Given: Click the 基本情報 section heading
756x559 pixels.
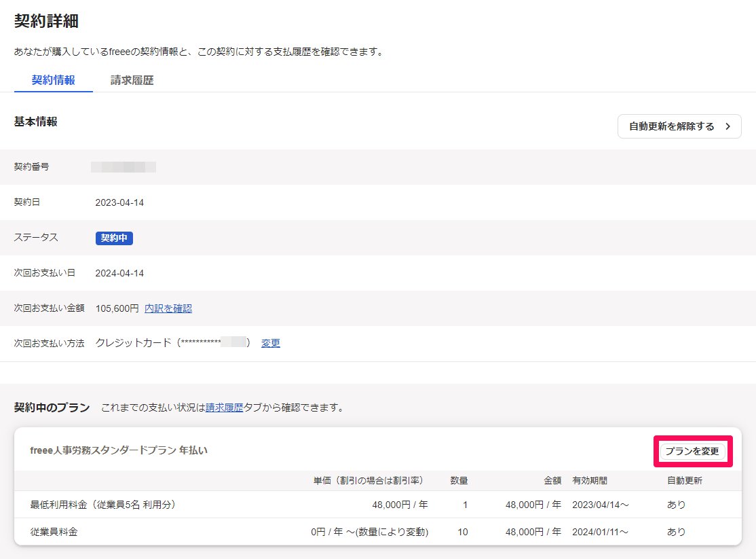Looking at the screenshot, I should tap(36, 122).
